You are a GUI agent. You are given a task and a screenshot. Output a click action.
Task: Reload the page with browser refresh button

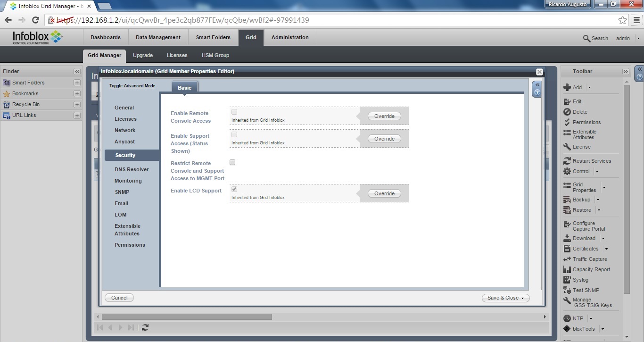35,20
